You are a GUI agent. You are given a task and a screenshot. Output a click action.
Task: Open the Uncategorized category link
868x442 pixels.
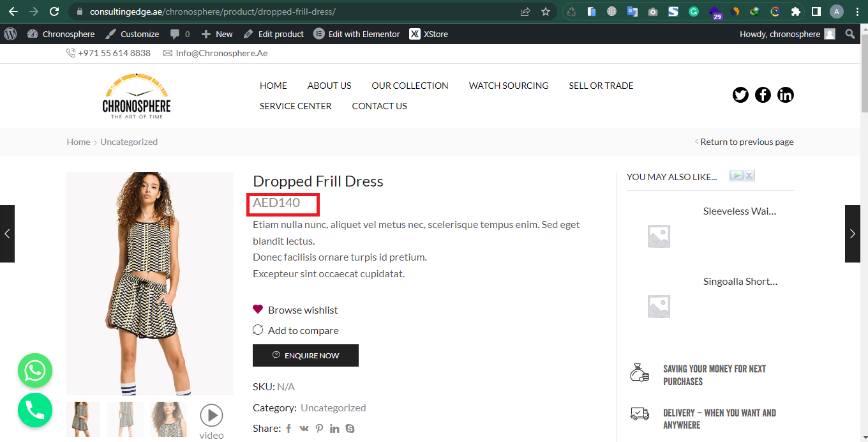click(333, 408)
